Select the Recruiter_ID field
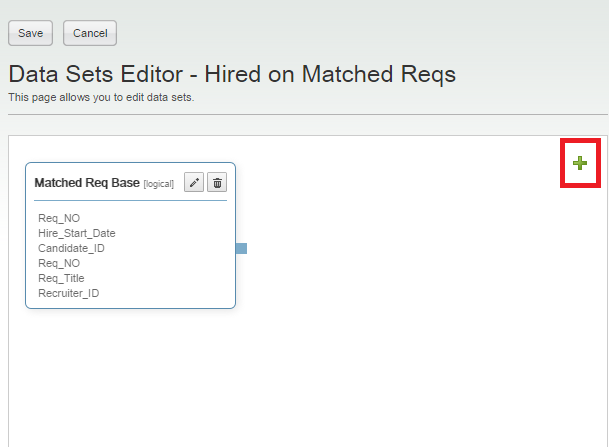Viewport: 609px width, 447px height. point(69,293)
